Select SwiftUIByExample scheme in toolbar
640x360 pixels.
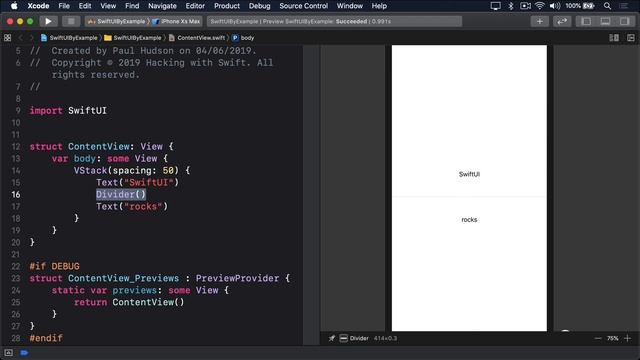(x=117, y=21)
